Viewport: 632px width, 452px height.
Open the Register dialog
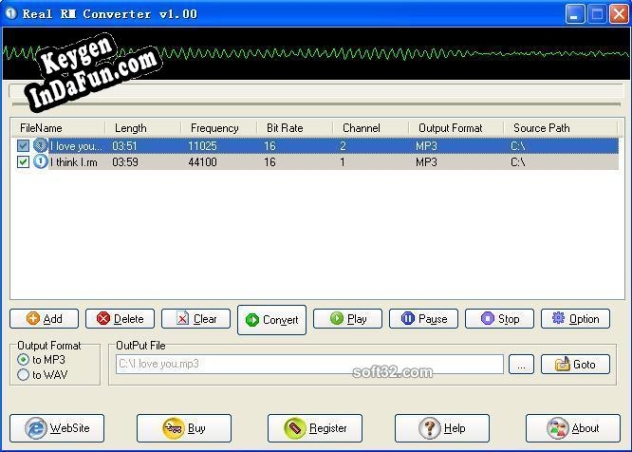click(315, 428)
